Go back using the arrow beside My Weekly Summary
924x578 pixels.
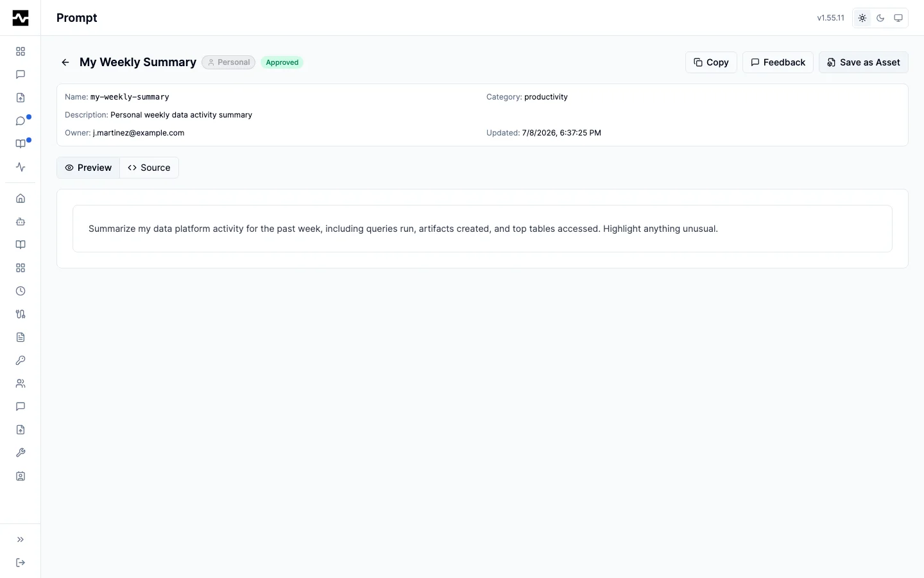(65, 62)
